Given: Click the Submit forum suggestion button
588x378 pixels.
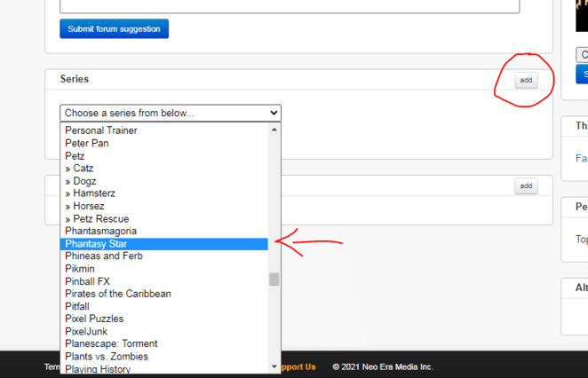Looking at the screenshot, I should coord(114,29).
